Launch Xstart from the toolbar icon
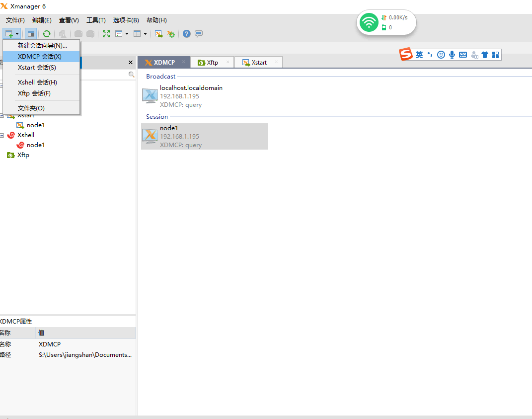The height and width of the screenshot is (419, 532). coord(158,34)
